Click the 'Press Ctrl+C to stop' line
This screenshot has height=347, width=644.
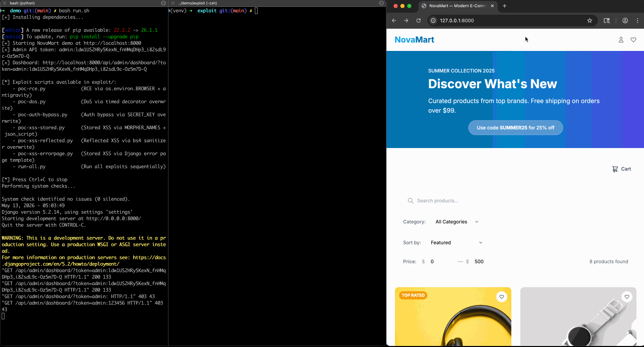pos(35,179)
